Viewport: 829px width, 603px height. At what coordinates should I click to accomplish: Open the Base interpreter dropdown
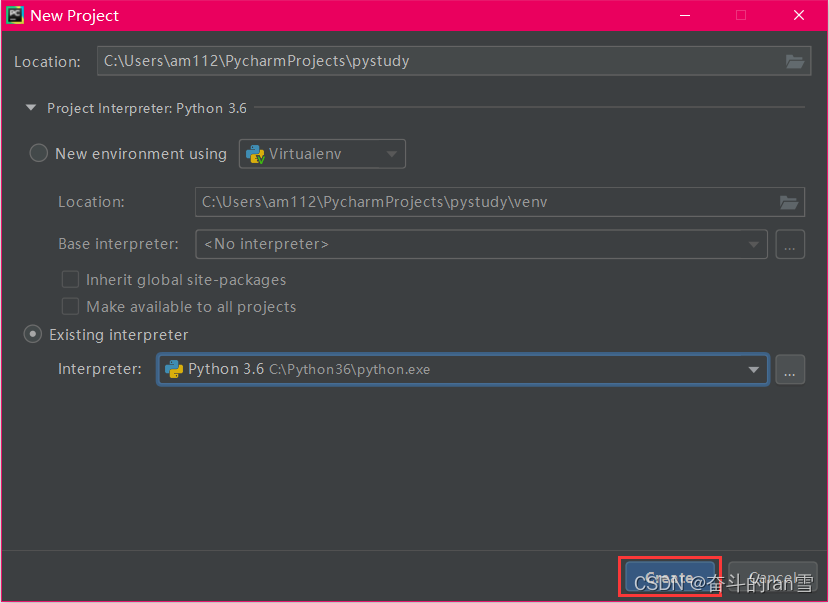point(481,244)
